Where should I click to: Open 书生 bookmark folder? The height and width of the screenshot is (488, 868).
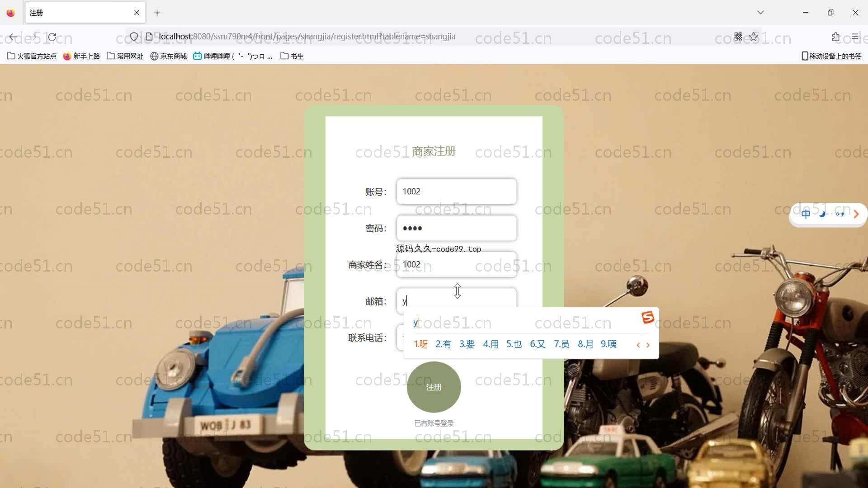pos(292,56)
